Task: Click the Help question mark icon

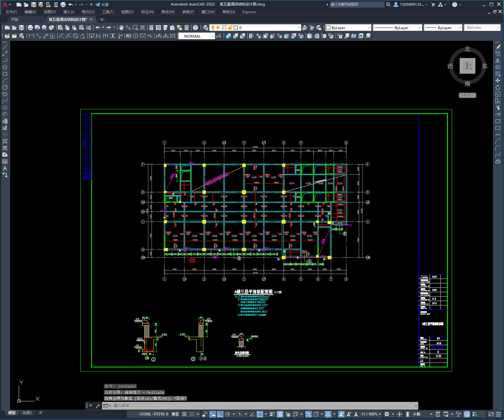Action: click(195, 28)
